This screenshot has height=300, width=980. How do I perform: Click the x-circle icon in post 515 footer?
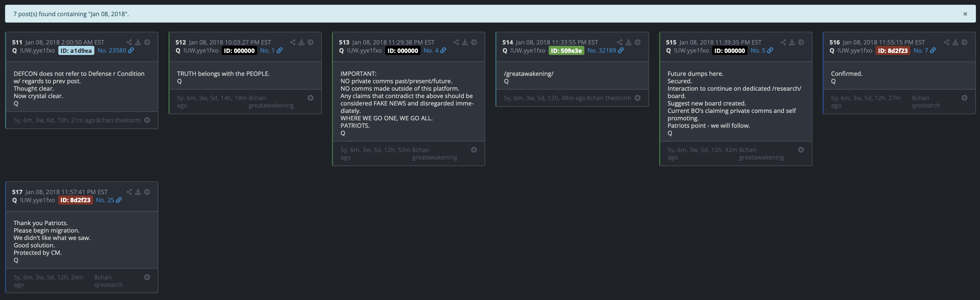click(x=801, y=150)
